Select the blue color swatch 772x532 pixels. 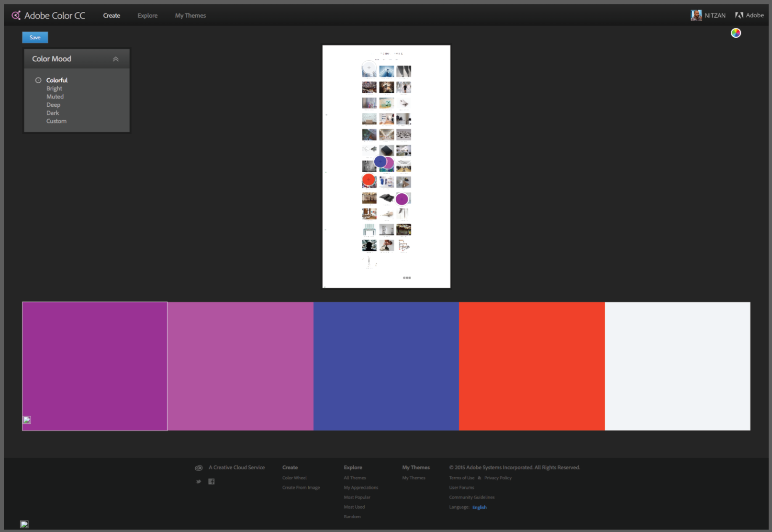coord(386,366)
